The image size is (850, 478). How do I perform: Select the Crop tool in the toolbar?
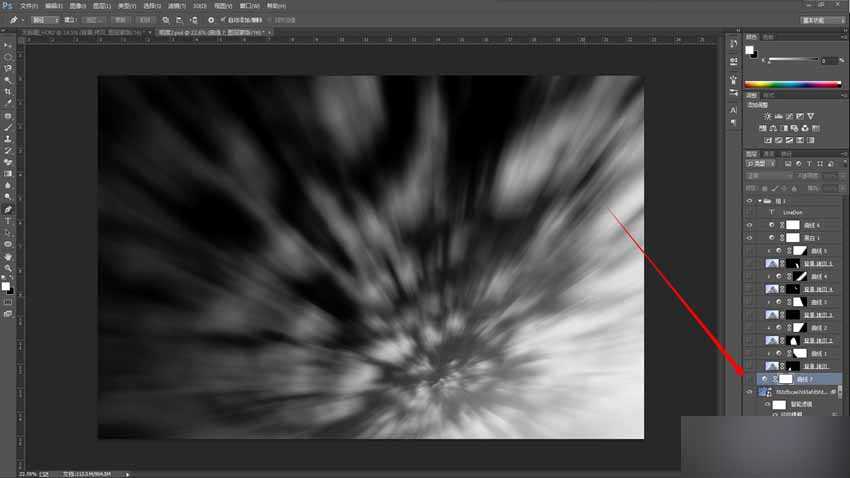[8, 91]
